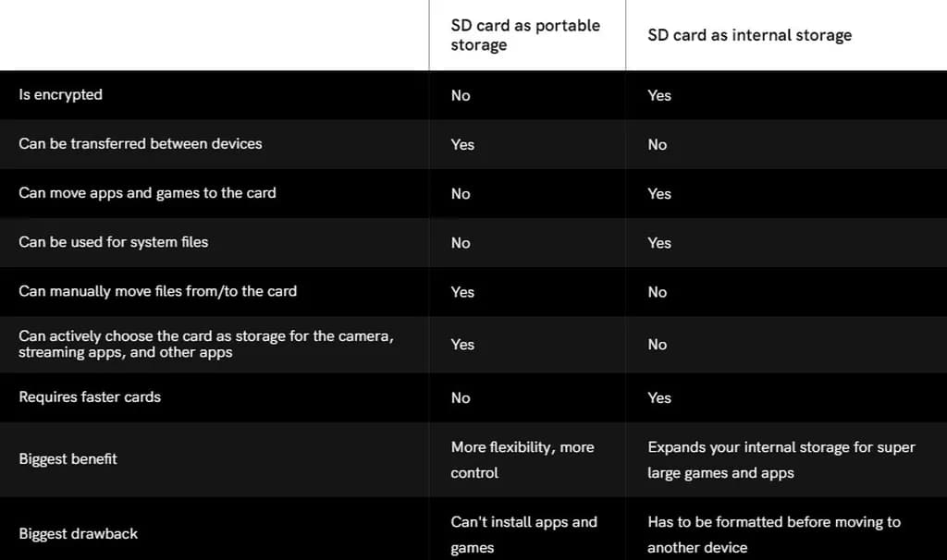The image size is (947, 560).
Task: Click 'Can move apps and games to the card'
Action: 147,192
